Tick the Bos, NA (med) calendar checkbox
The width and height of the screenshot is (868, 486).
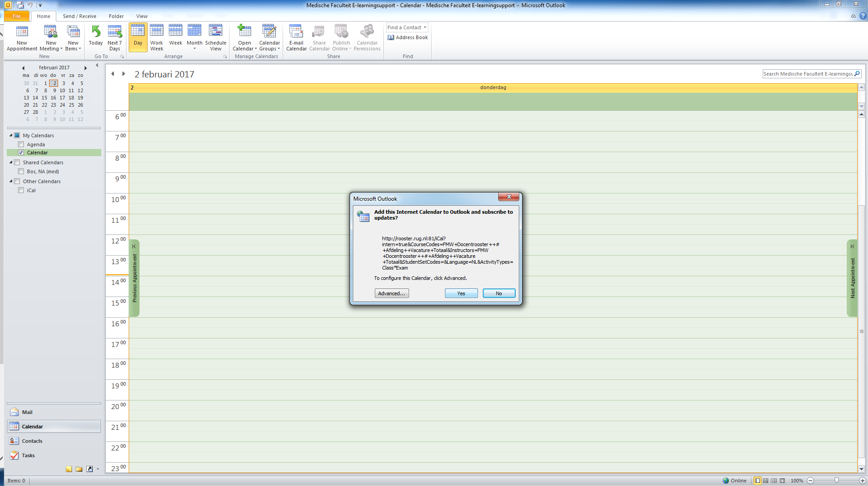[x=21, y=171]
